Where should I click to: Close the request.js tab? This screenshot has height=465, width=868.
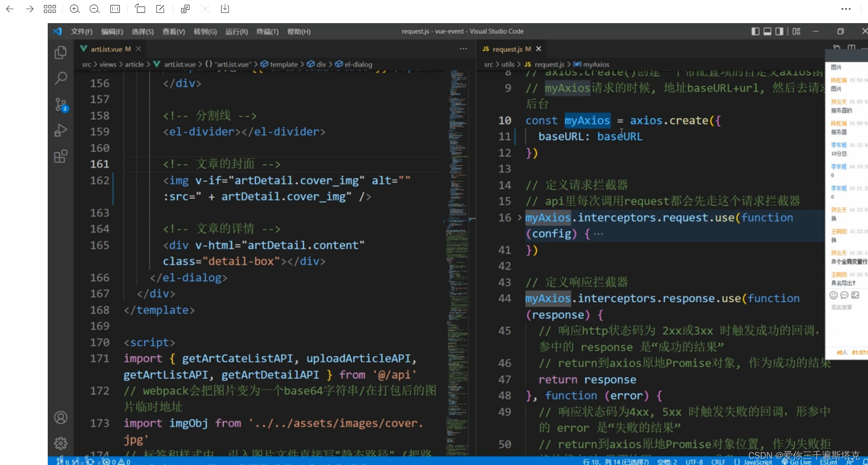(x=539, y=49)
